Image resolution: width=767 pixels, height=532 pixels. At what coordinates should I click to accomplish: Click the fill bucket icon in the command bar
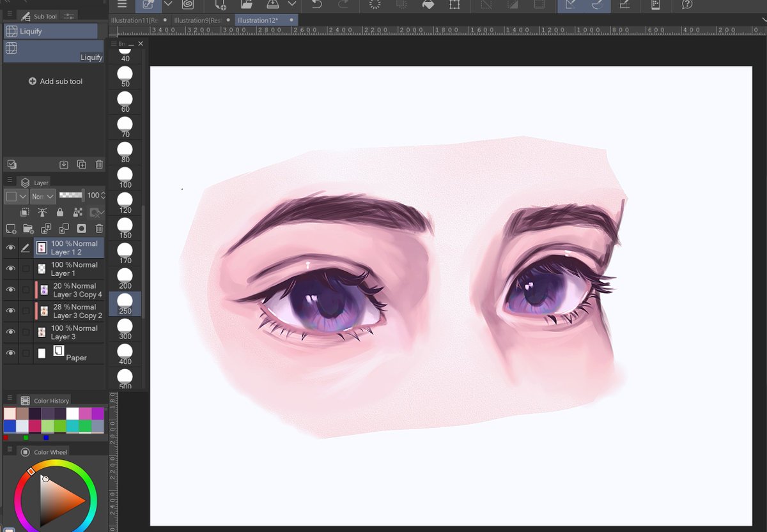[x=428, y=4]
